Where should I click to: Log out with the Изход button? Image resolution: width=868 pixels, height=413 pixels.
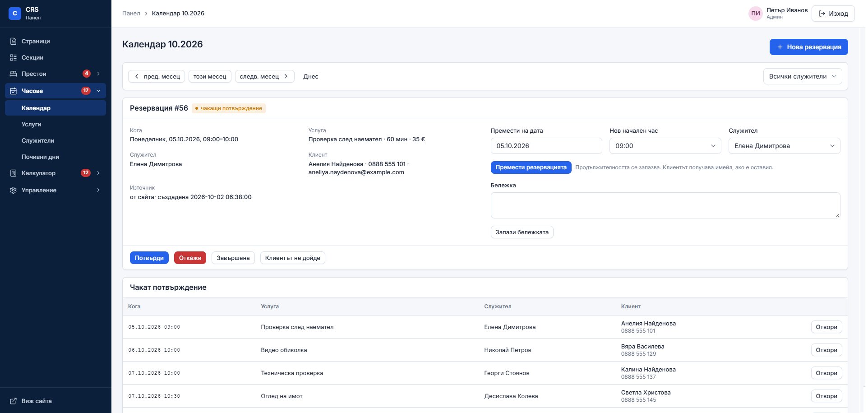pyautogui.click(x=833, y=14)
